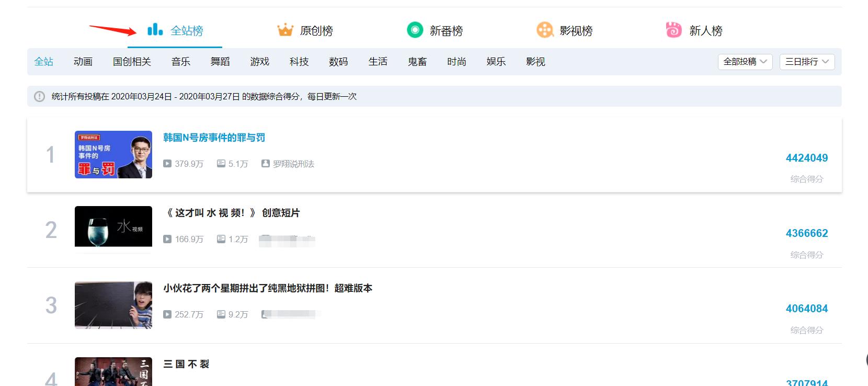Click the 新人榜 pink icon
The height and width of the screenshot is (386, 868).
point(673,30)
